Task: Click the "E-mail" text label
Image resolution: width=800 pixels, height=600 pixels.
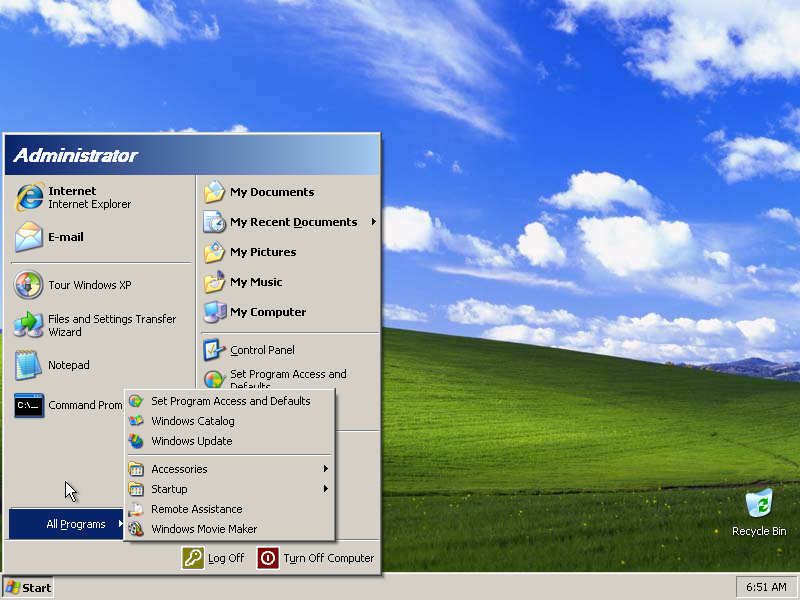Action: point(66,237)
